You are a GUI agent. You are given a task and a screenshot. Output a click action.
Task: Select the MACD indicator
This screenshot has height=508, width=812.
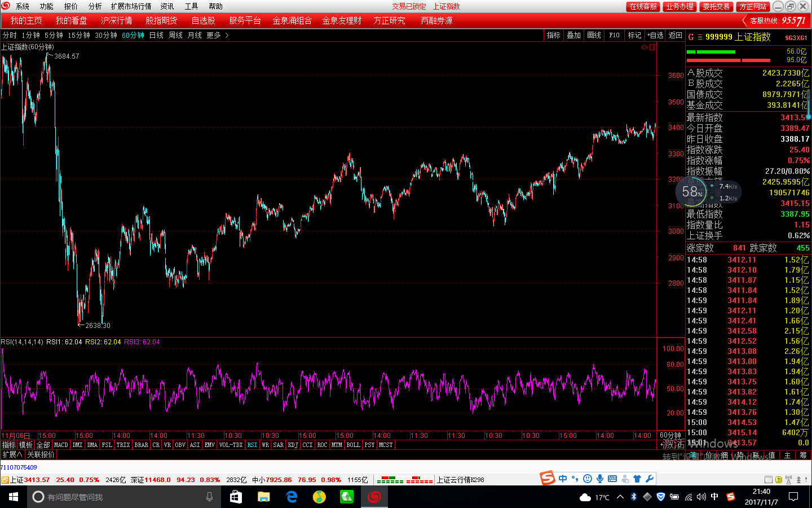pyautogui.click(x=61, y=445)
